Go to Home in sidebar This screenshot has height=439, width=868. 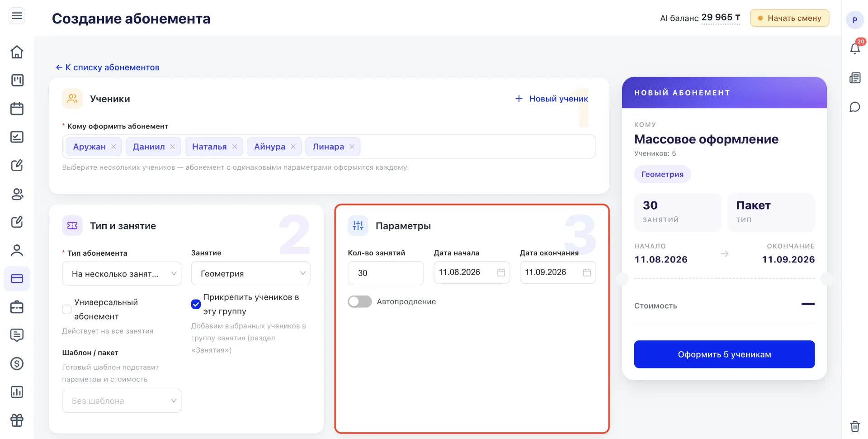click(x=17, y=52)
